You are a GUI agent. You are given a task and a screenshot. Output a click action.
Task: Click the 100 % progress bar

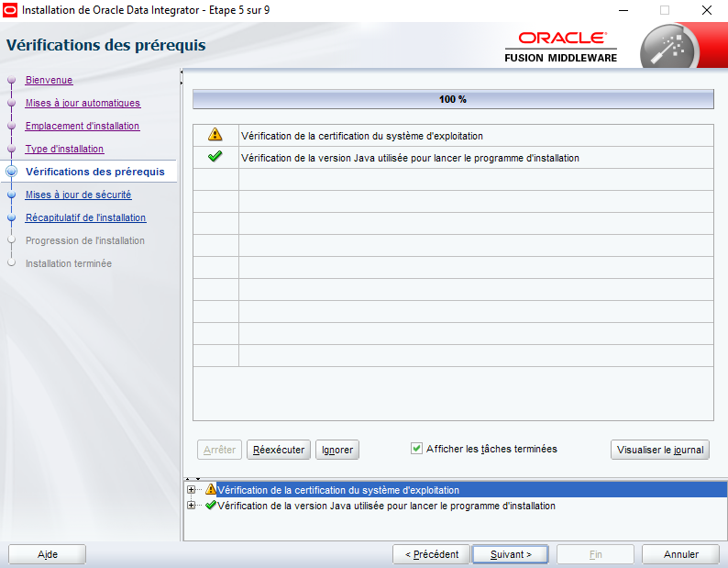pyautogui.click(x=453, y=99)
